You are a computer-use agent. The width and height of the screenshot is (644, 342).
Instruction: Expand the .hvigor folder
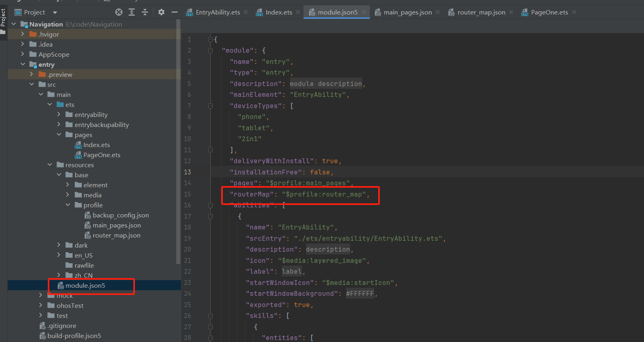pos(22,34)
